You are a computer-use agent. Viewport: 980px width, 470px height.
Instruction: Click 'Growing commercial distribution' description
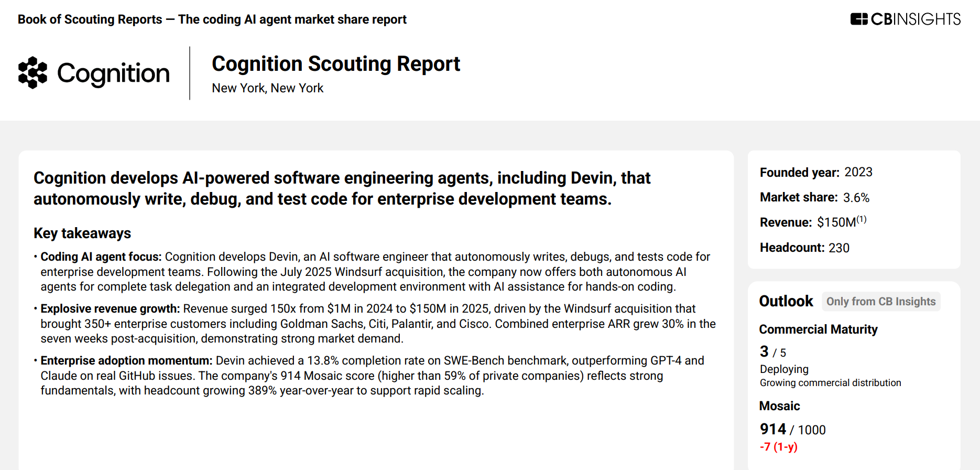pos(830,383)
